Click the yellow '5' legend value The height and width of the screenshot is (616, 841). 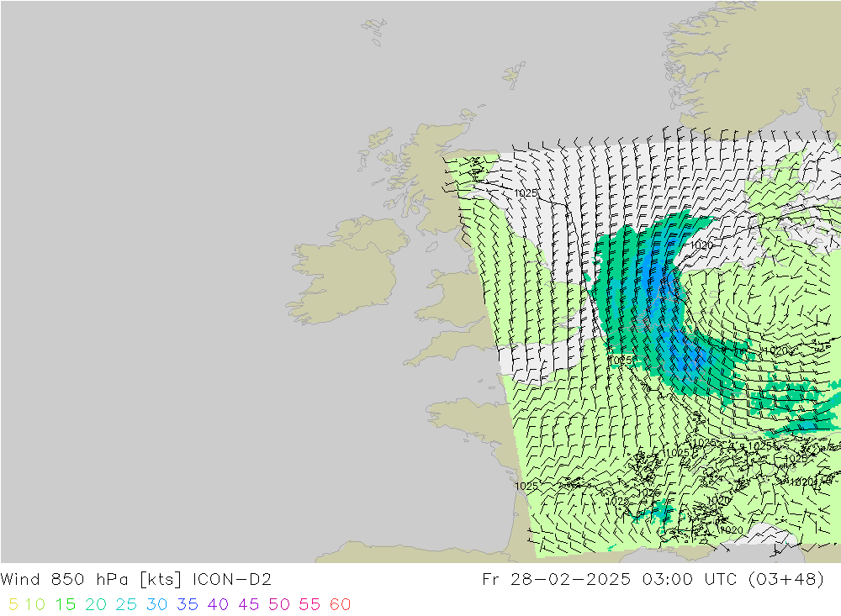[x=13, y=604]
